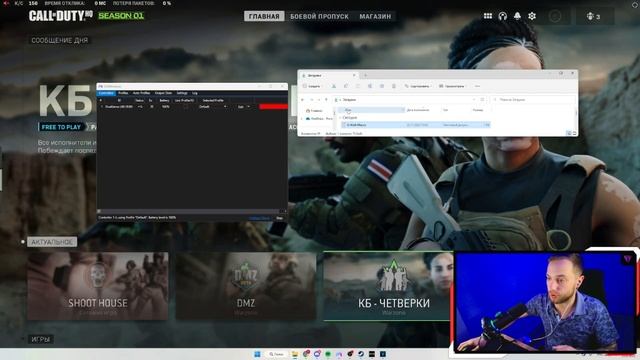This screenshot has height=360, width=640.
Task: Go back in File Explorer
Action: (302, 100)
